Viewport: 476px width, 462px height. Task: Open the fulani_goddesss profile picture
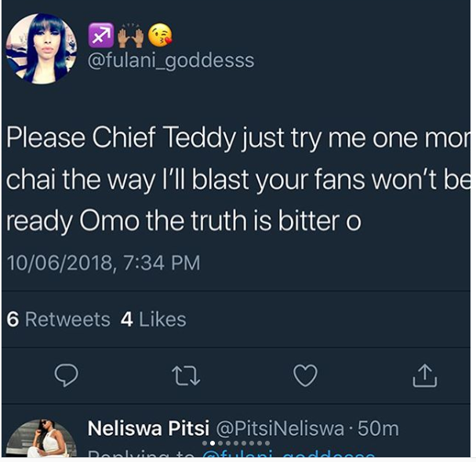(41, 49)
